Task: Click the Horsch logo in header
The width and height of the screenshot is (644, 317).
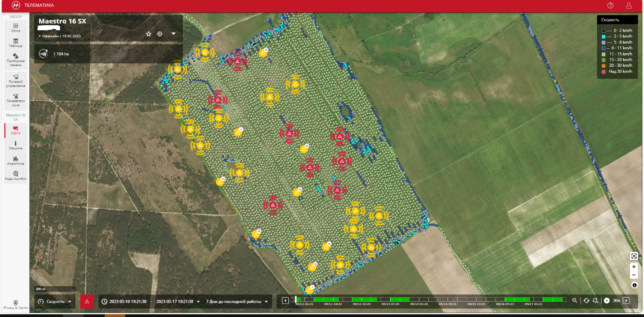Action: tap(16, 5)
